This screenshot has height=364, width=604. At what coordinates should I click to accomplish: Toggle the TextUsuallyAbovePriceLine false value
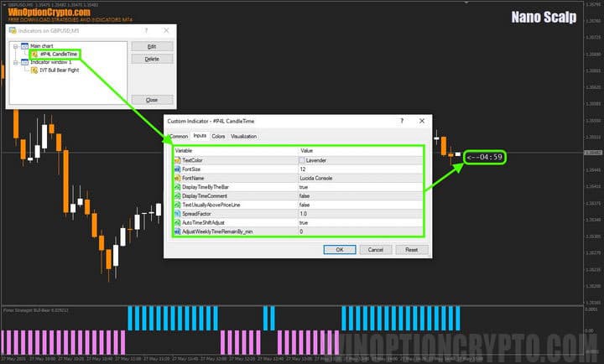305,205
